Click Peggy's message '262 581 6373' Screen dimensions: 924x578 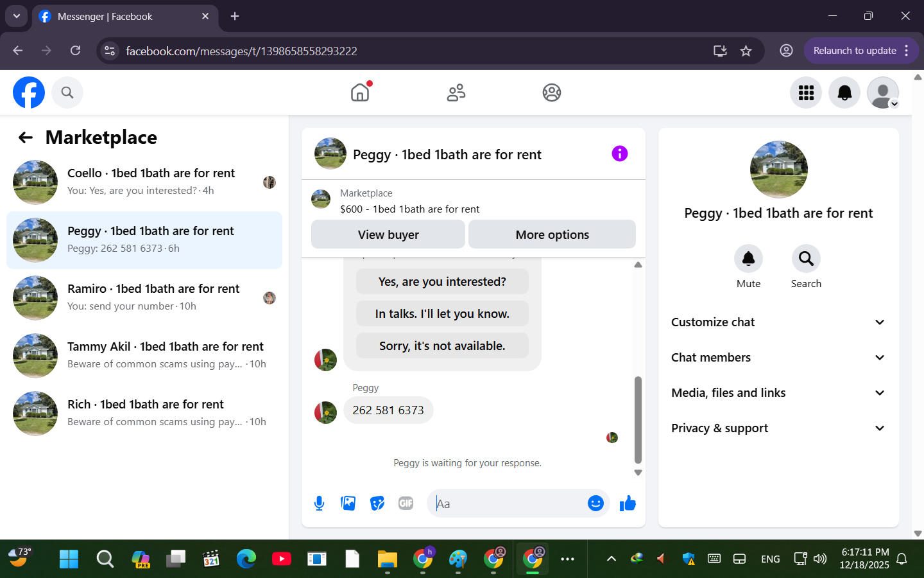(388, 410)
